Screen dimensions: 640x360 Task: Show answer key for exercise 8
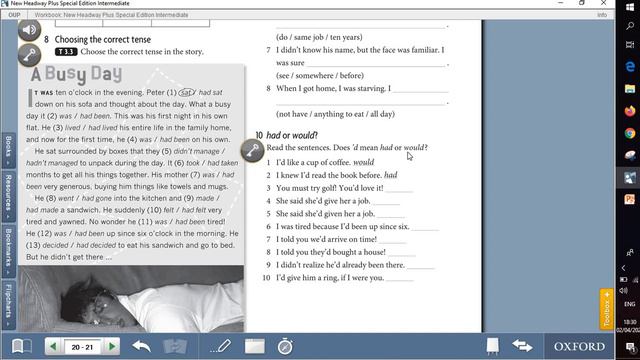29,55
